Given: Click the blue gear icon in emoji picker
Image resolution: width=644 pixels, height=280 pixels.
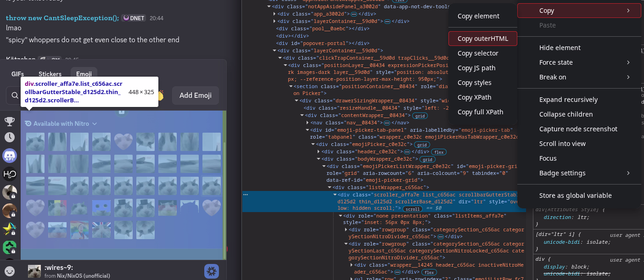Looking at the screenshot, I should 212,271.
